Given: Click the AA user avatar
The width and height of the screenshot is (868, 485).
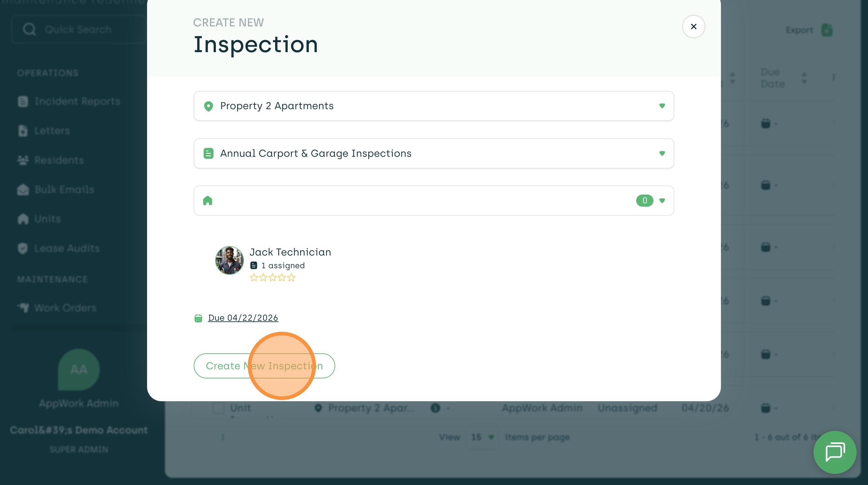Looking at the screenshot, I should [79, 370].
